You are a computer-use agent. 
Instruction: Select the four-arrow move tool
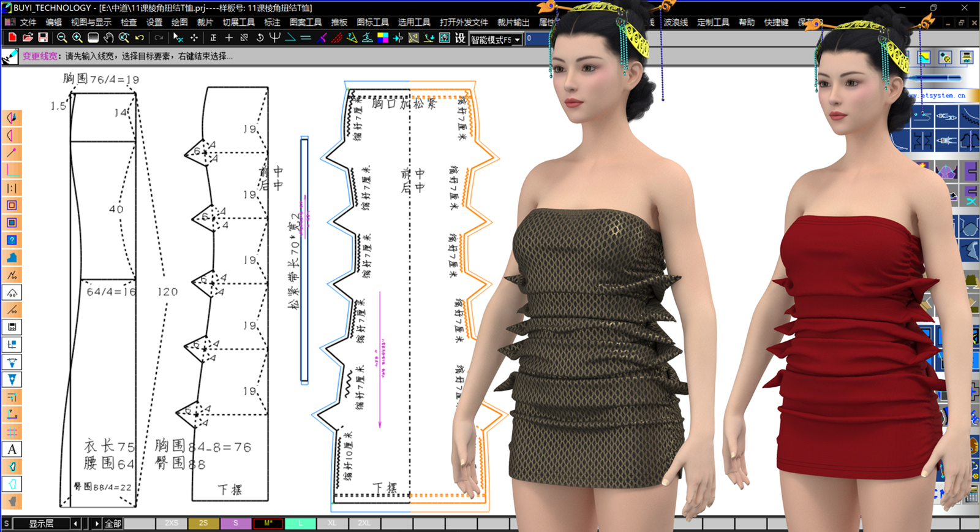194,37
